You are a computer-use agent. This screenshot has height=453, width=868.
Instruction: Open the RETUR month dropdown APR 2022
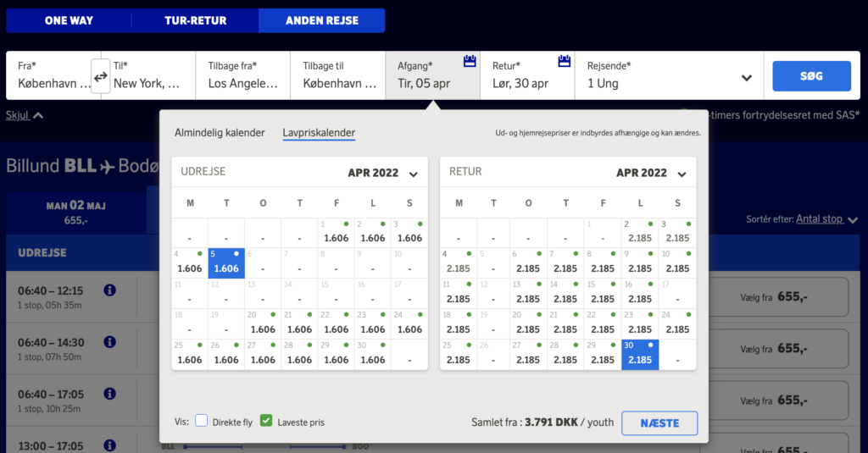click(x=651, y=173)
